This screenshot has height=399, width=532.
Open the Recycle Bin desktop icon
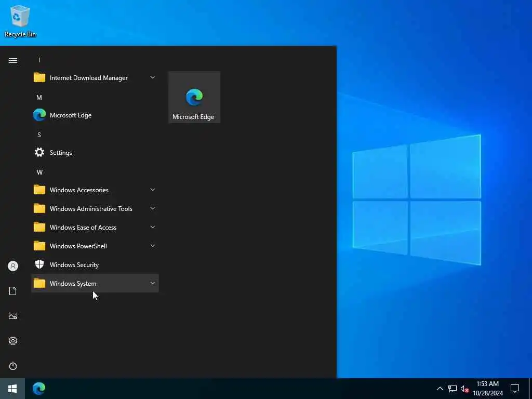(20, 21)
